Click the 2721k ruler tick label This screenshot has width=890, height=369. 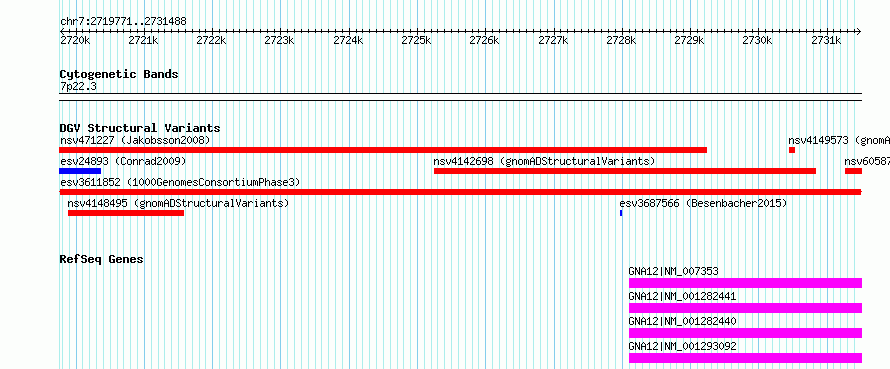tap(143, 41)
